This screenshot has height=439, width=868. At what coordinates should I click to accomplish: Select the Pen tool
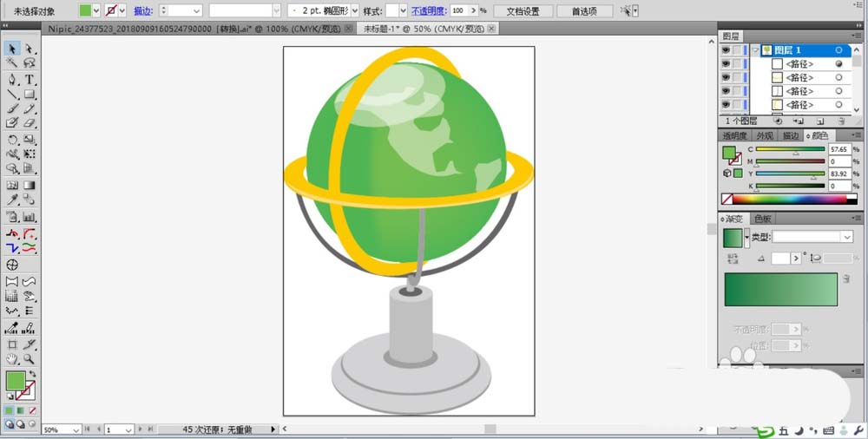[12, 79]
